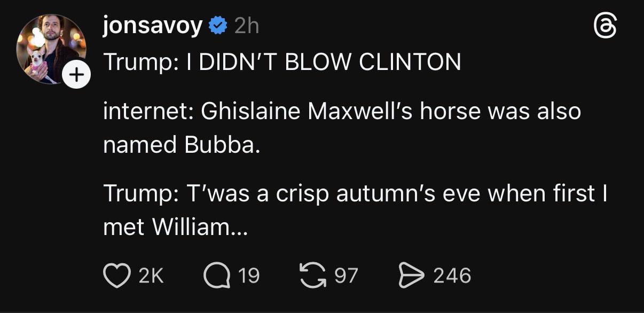Open the Threads logo in the corner
This screenshot has width=644, height=313.
tap(606, 27)
